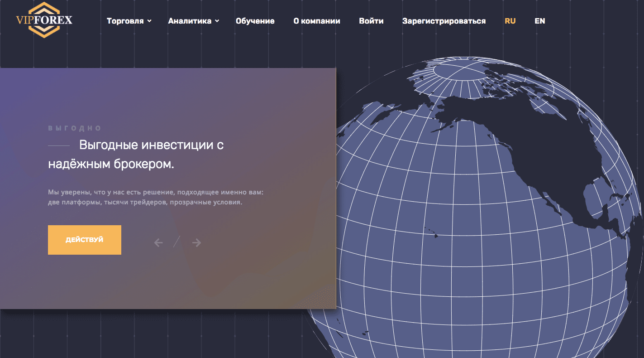Image resolution: width=644 pixels, height=358 pixels.
Task: Switch site language to EN
Action: click(x=539, y=21)
